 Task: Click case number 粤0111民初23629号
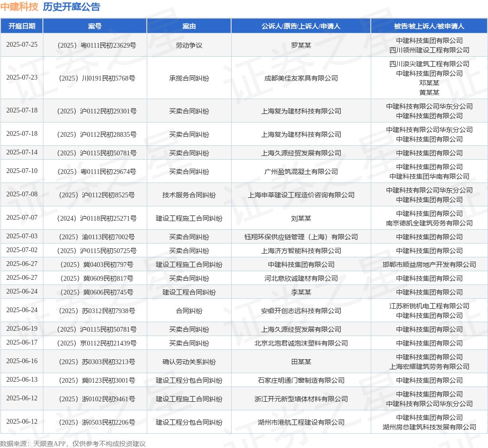97,45
